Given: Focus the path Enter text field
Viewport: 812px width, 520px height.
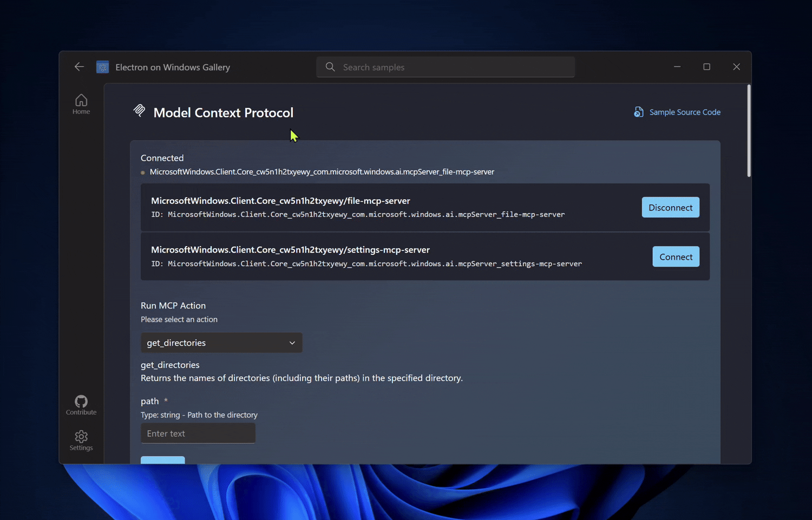Looking at the screenshot, I should click(198, 433).
